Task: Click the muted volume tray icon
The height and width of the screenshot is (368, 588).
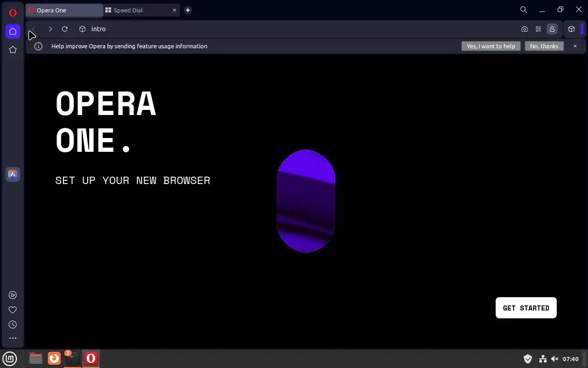Action: tap(554, 359)
